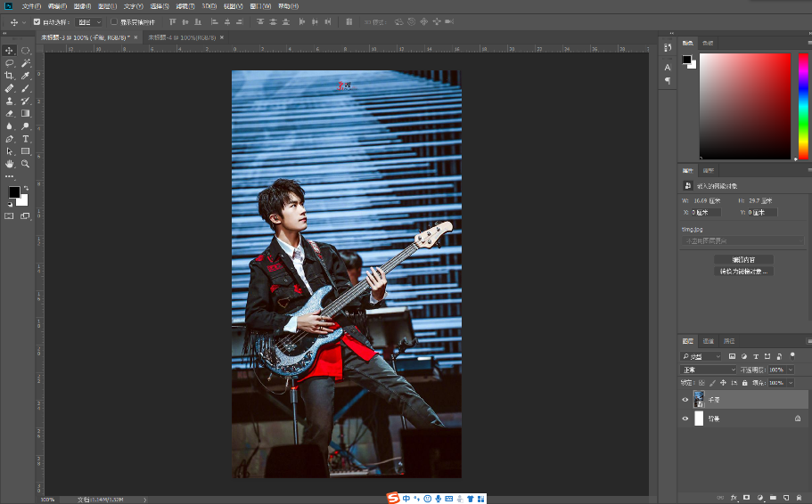Select the Brush tool
Viewport: 812px width, 504px height.
(x=25, y=88)
